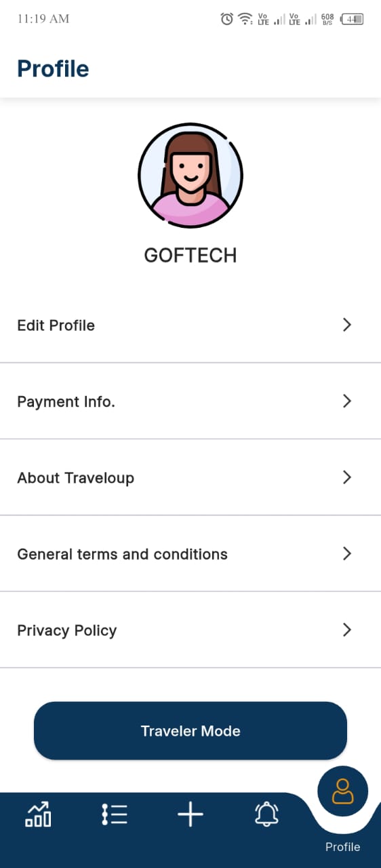This screenshot has height=868, width=381.
Task: Open the statistics chart icon in bottom bar
Action: pos(38,814)
